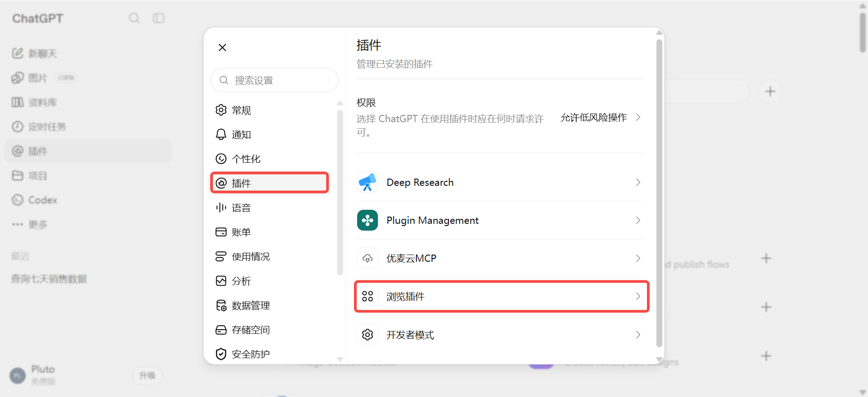This screenshot has width=868, height=397.
Task: Open Codex in the sidebar
Action: tap(88, 200)
